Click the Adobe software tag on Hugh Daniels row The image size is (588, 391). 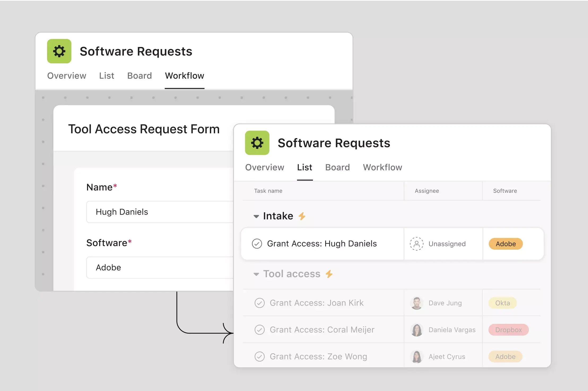tap(506, 244)
